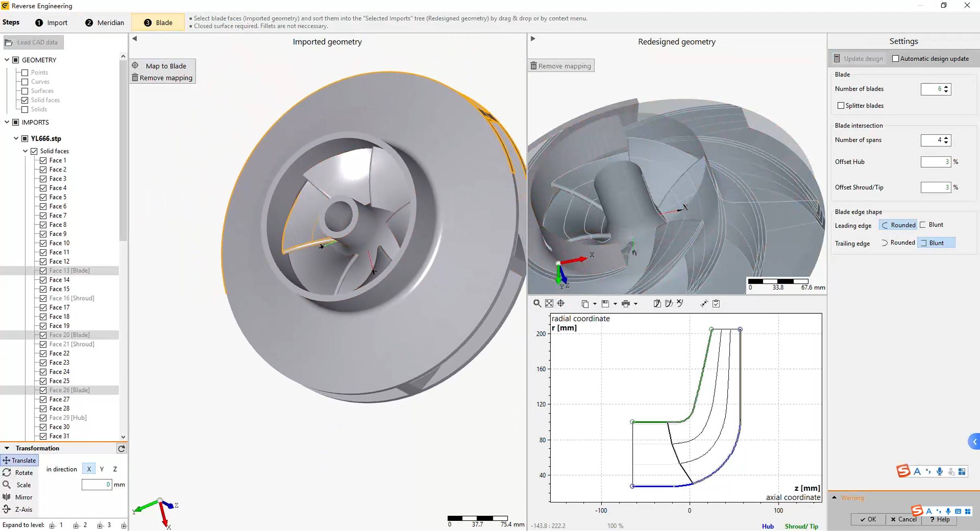This screenshot has width=980, height=531.
Task: Select Blunt for the Leading edge
Action: [932, 225]
